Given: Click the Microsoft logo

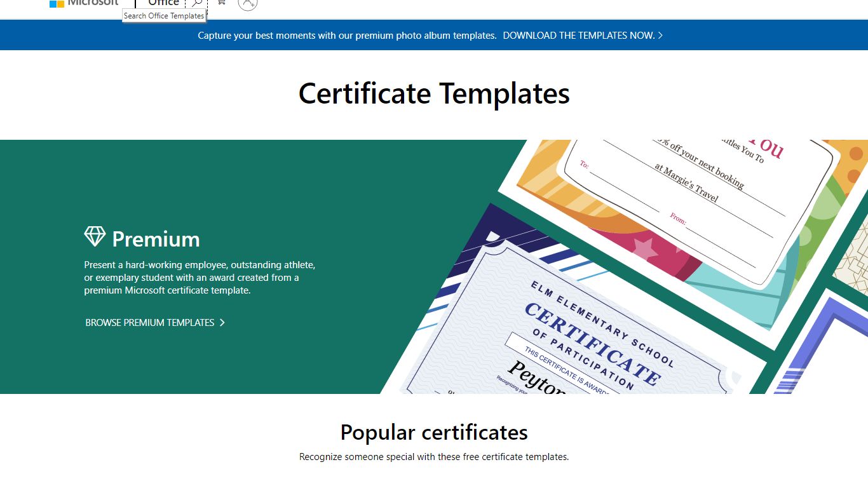Looking at the screenshot, I should click(84, 3).
